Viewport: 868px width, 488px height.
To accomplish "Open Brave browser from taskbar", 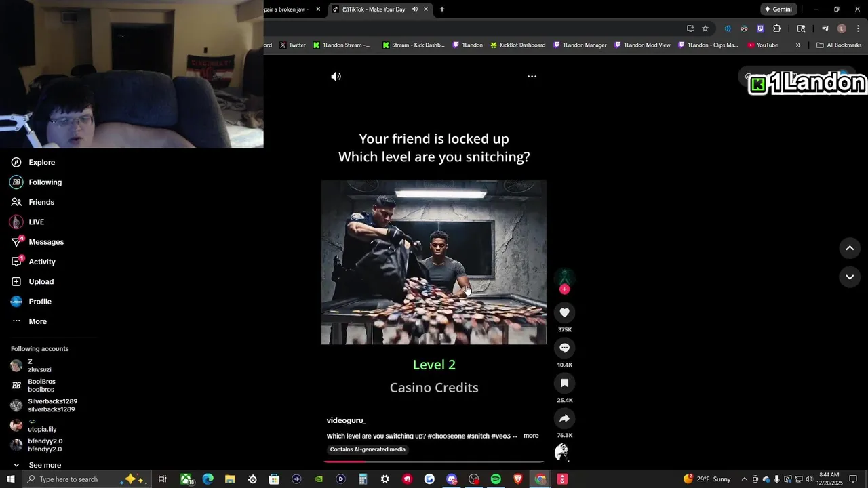I will coord(518,479).
